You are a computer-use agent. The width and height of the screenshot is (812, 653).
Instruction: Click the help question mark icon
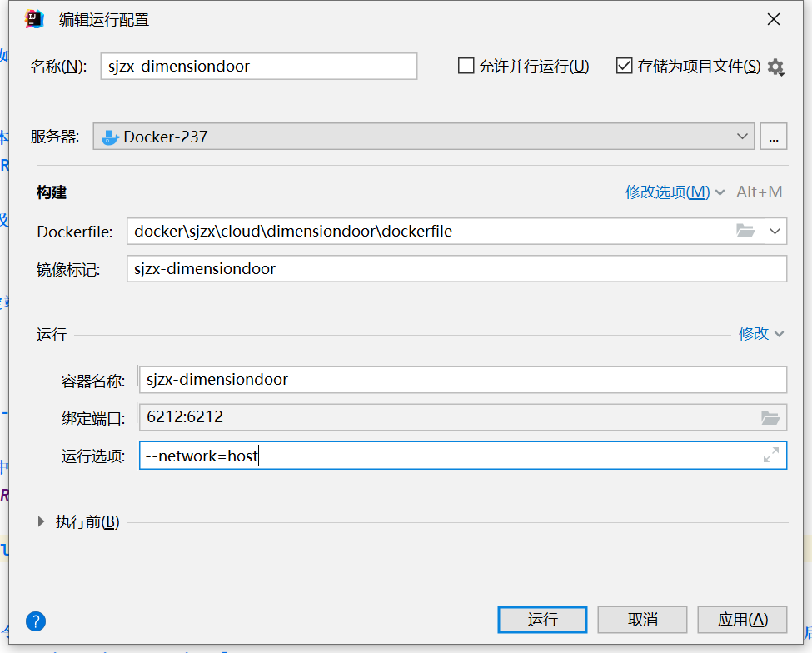(x=36, y=621)
